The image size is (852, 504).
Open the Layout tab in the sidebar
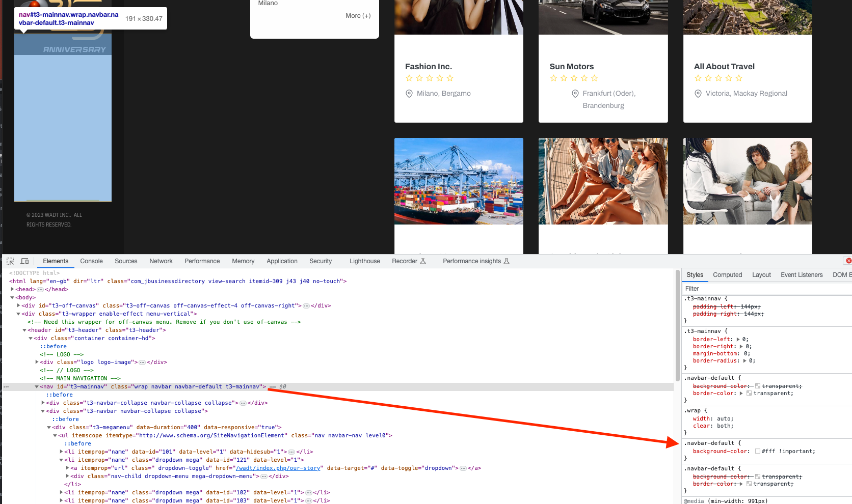pyautogui.click(x=761, y=275)
